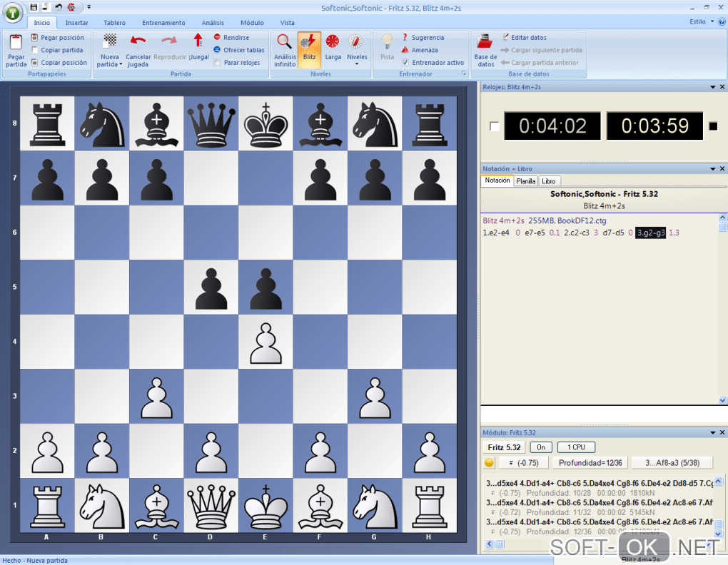Click the white side clock indicator box

(495, 126)
